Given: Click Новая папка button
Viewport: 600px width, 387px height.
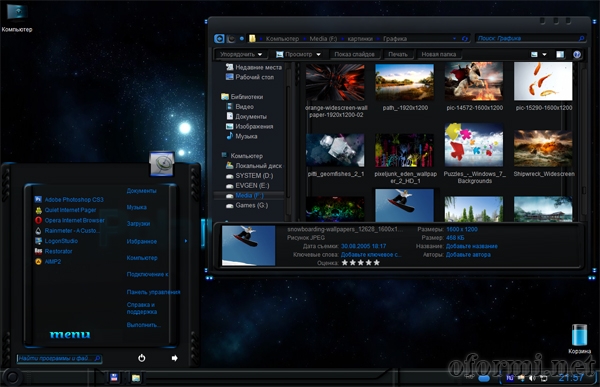Looking at the screenshot, I should [439, 54].
